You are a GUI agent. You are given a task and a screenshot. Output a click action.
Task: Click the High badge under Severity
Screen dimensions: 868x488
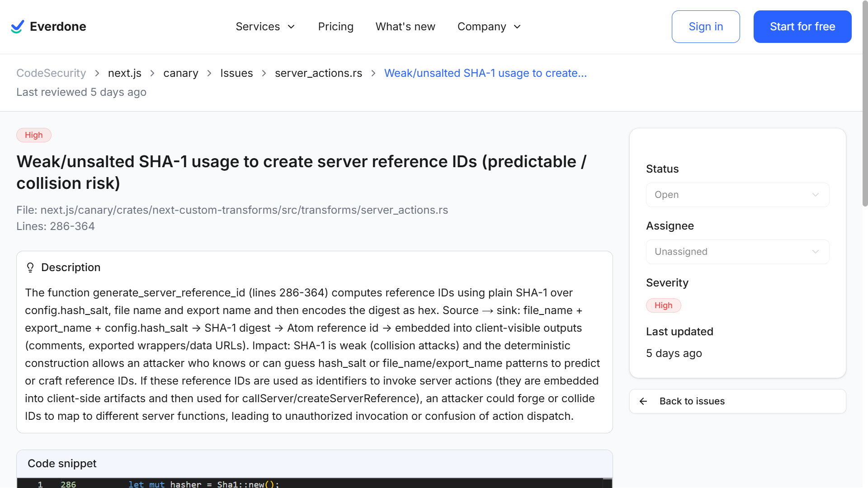point(663,305)
